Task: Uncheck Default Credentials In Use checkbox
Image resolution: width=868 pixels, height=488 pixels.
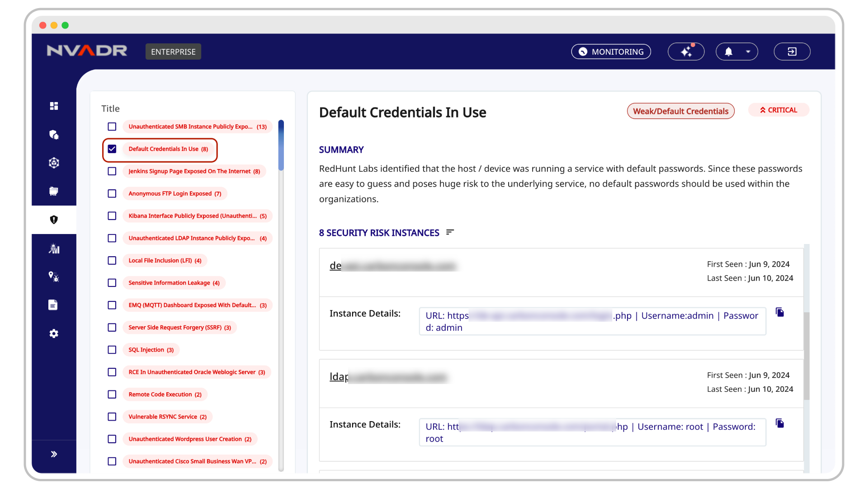Action: pos(112,149)
